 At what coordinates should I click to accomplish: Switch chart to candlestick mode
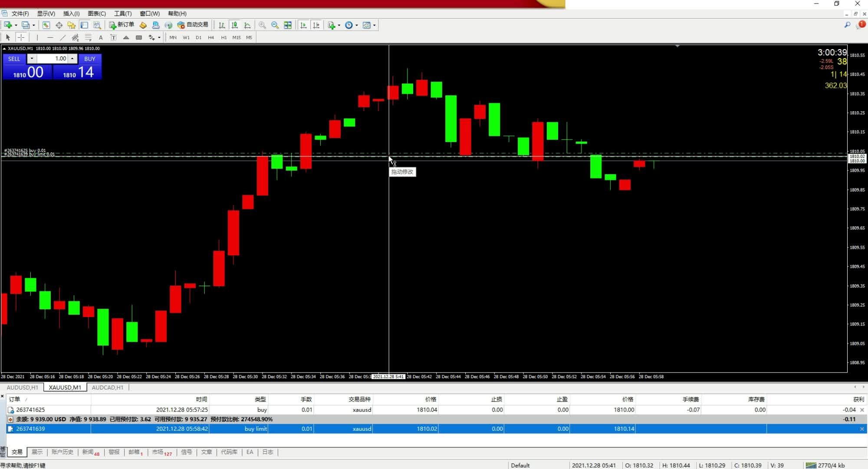[234, 25]
